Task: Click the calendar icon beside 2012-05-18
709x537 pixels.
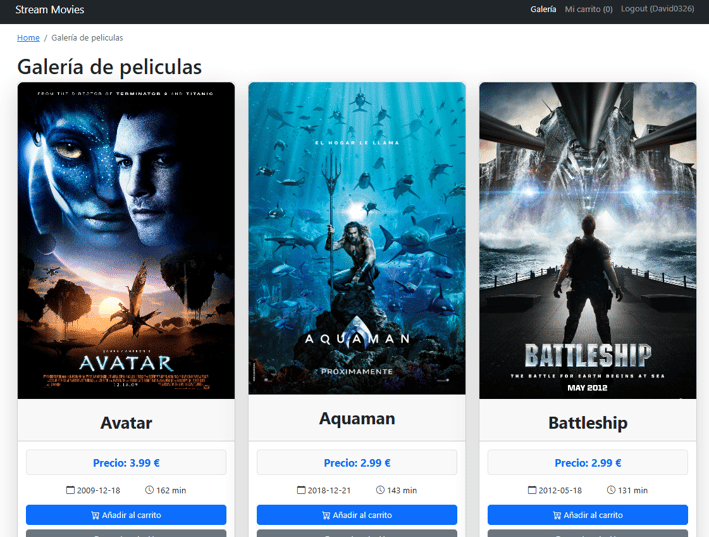Action: pyautogui.click(x=532, y=490)
